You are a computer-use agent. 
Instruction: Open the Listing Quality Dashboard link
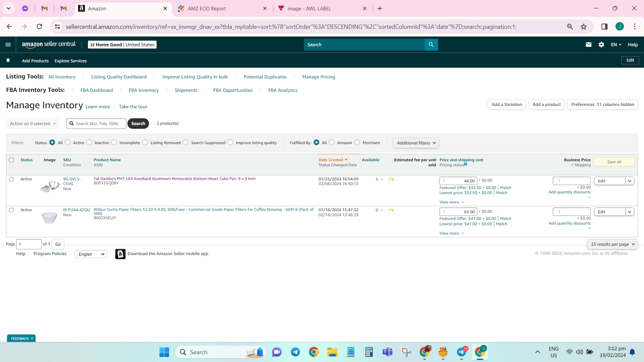(119, 77)
